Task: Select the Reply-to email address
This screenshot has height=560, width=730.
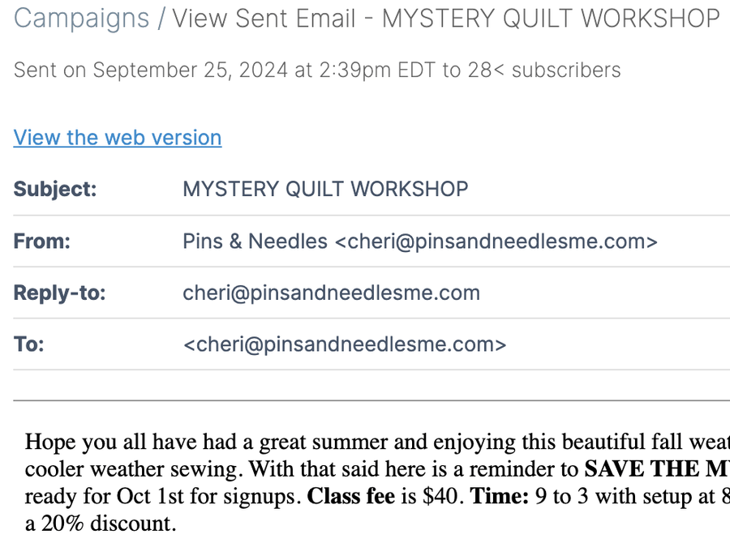Action: [331, 293]
